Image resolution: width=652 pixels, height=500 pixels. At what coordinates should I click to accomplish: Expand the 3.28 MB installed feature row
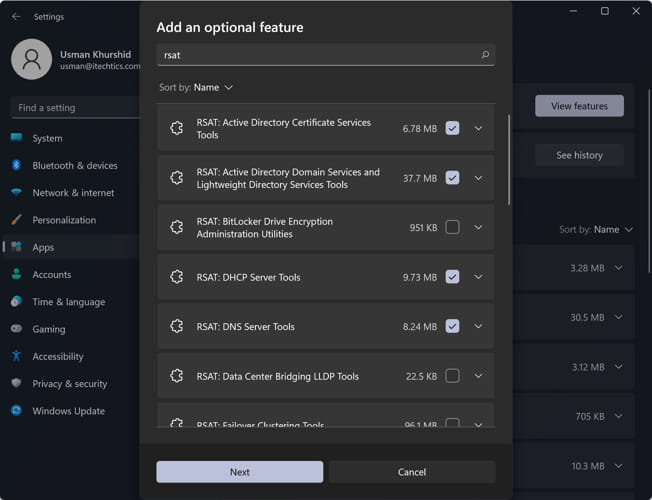pyautogui.click(x=618, y=267)
